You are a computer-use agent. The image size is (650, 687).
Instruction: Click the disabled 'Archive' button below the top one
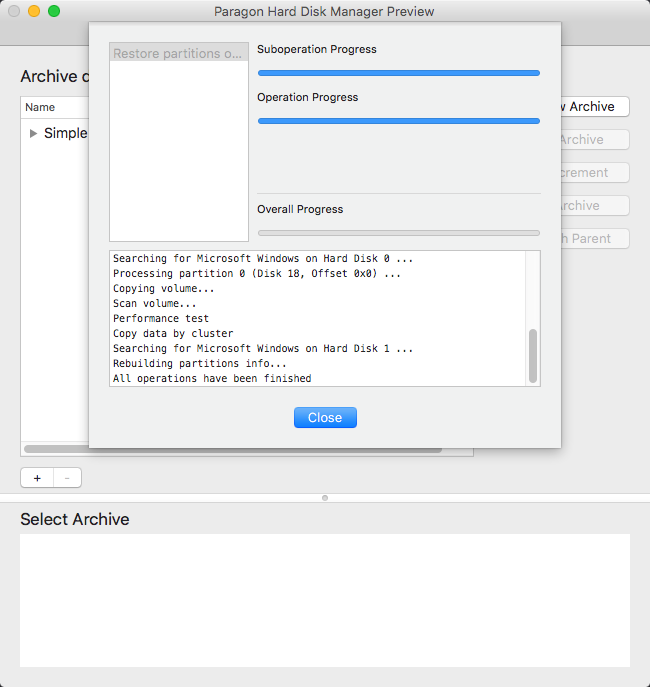coord(595,140)
